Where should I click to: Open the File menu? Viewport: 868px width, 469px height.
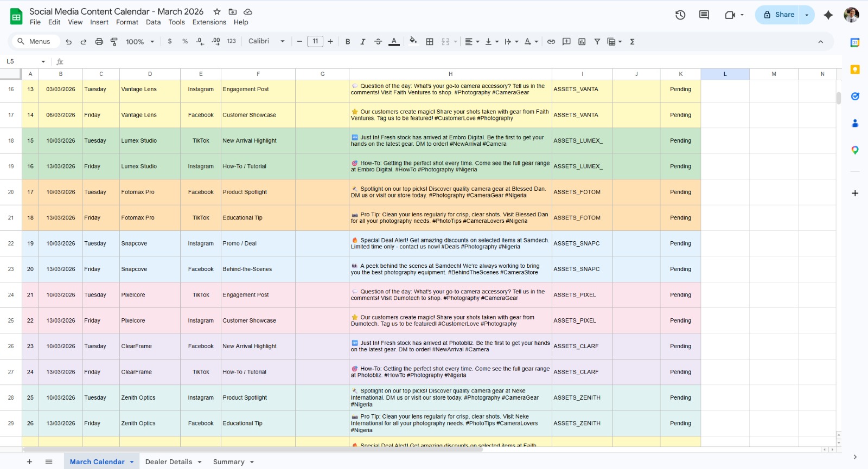pos(35,22)
